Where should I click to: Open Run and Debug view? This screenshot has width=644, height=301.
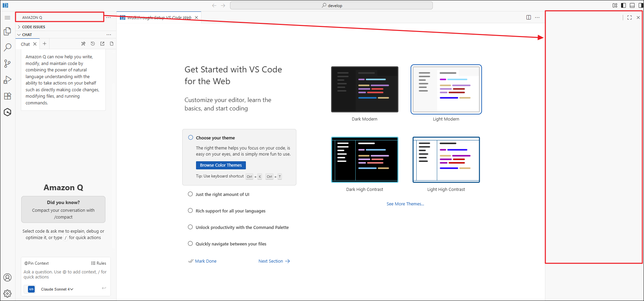click(7, 80)
